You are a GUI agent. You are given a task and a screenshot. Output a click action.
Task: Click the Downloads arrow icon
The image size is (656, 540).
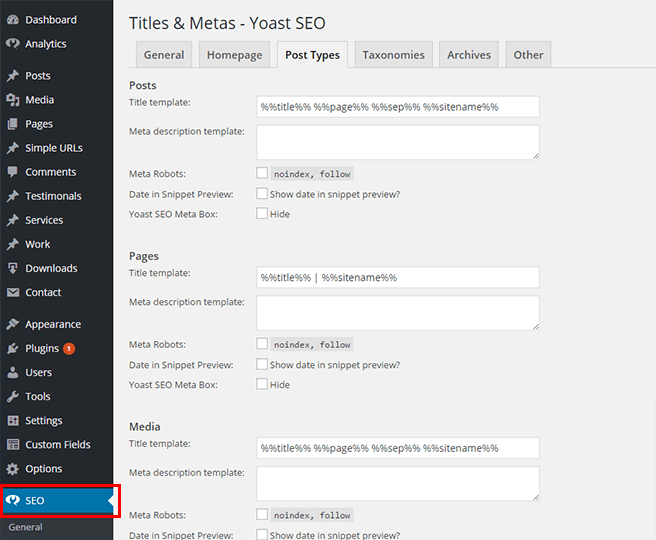pyautogui.click(x=13, y=268)
